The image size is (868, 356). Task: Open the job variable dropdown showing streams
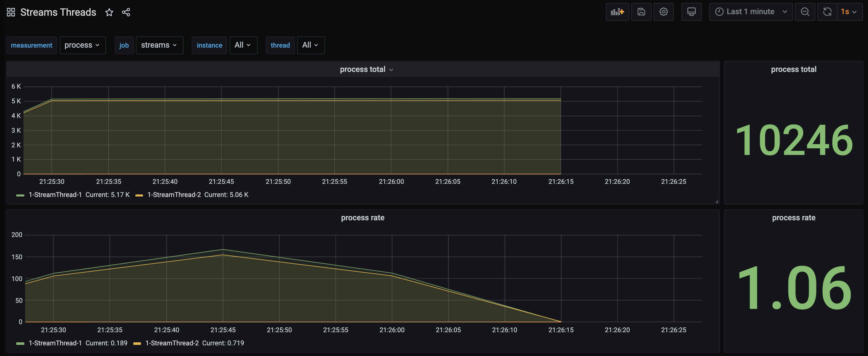tap(159, 45)
